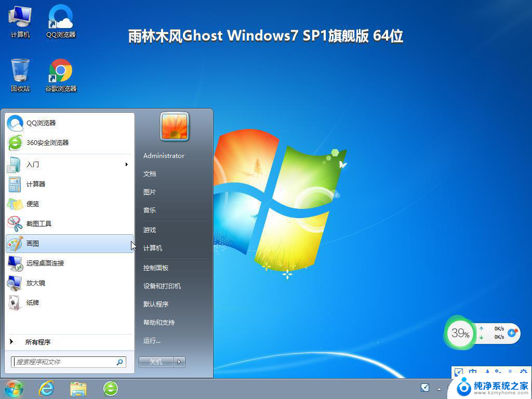Open 设备和打印机 devices and printers
Viewport: 532px width, 399px height.
pos(162,286)
